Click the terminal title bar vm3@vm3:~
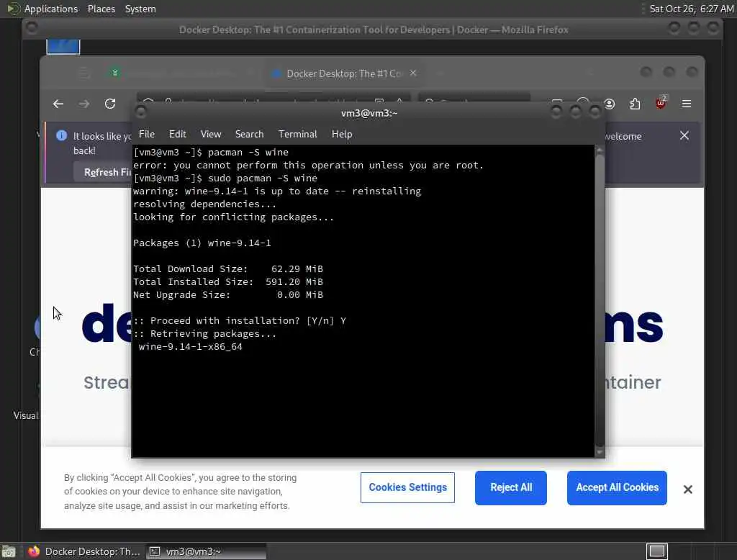 click(x=369, y=113)
